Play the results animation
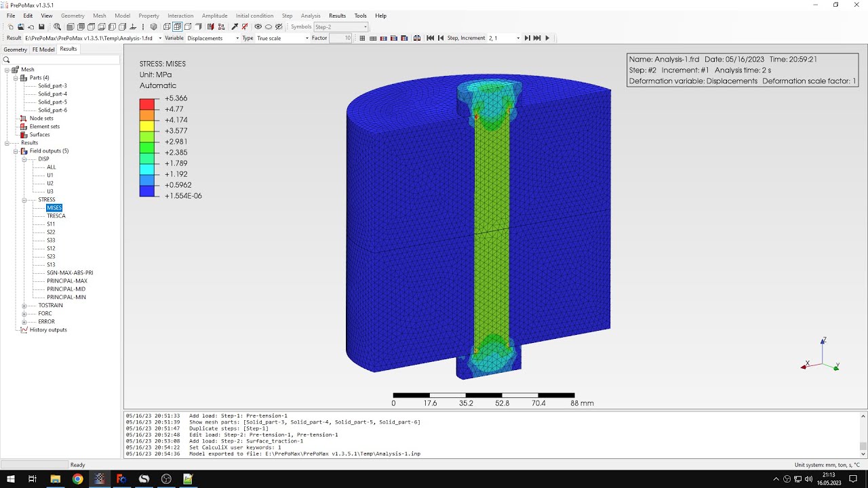Image resolution: width=868 pixels, height=488 pixels. [547, 38]
